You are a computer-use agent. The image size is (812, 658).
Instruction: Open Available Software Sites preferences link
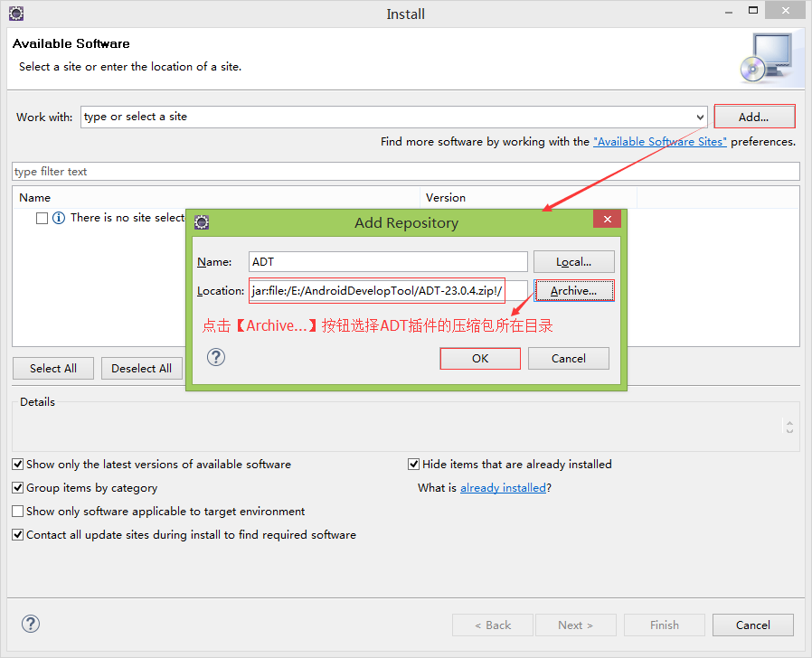click(x=660, y=142)
